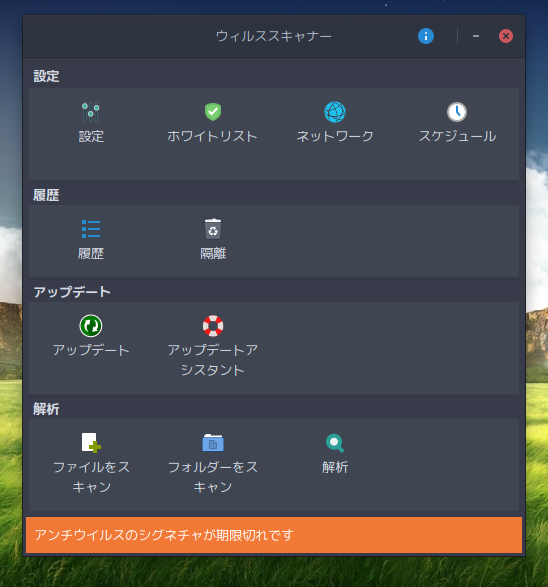Minimize the ウィルススキャナー window

476,36
